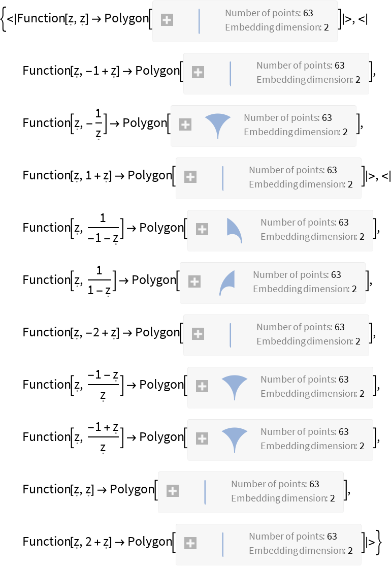The height and width of the screenshot is (566, 392).
Task: Select the fan thumbnail in the (-1-z̄)/z̄ box
Action: pyautogui.click(x=234, y=386)
